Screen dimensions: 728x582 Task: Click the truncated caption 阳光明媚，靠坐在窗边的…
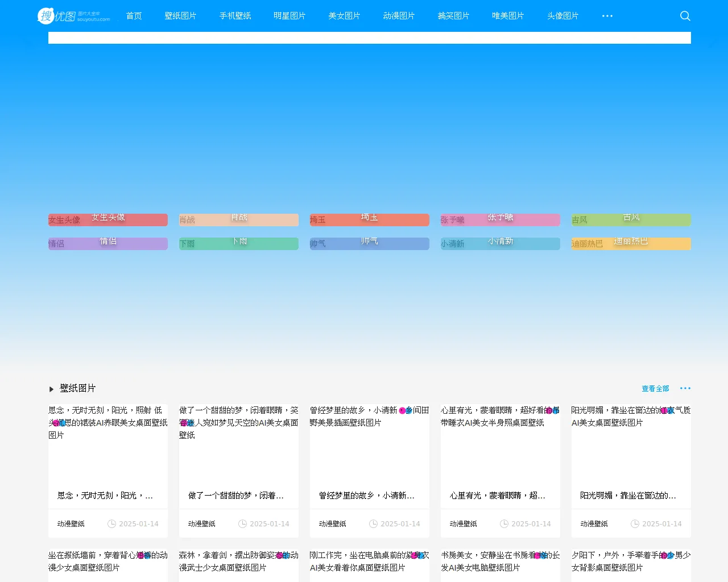628,496
